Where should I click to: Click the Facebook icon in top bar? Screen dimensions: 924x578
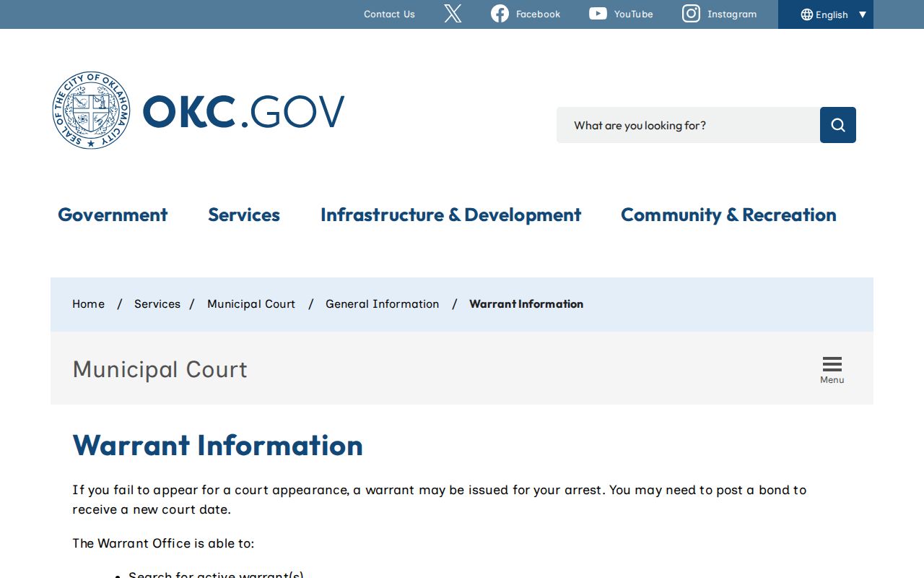[500, 14]
